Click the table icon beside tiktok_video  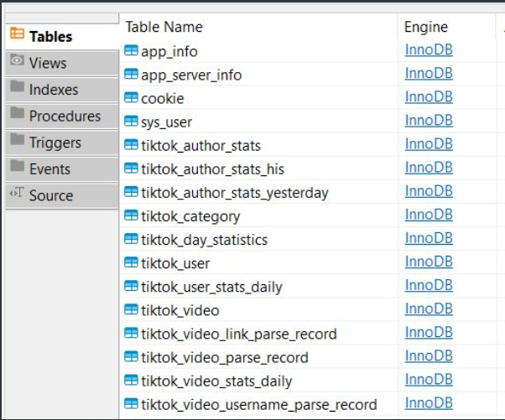point(131,309)
